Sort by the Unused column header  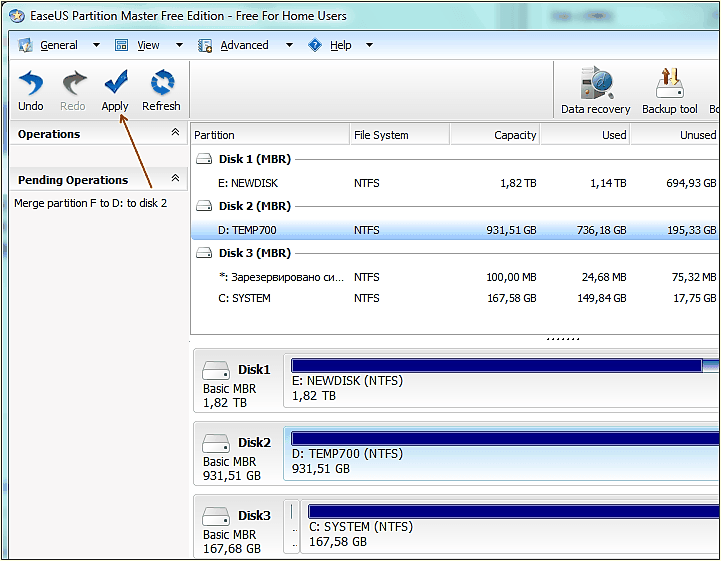pos(675,135)
